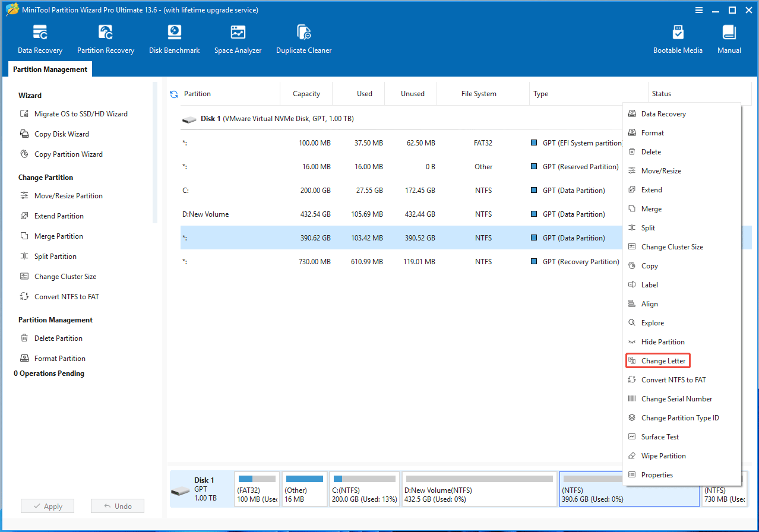Image resolution: width=759 pixels, height=532 pixels.
Task: Click the Undo button
Action: 118,506
